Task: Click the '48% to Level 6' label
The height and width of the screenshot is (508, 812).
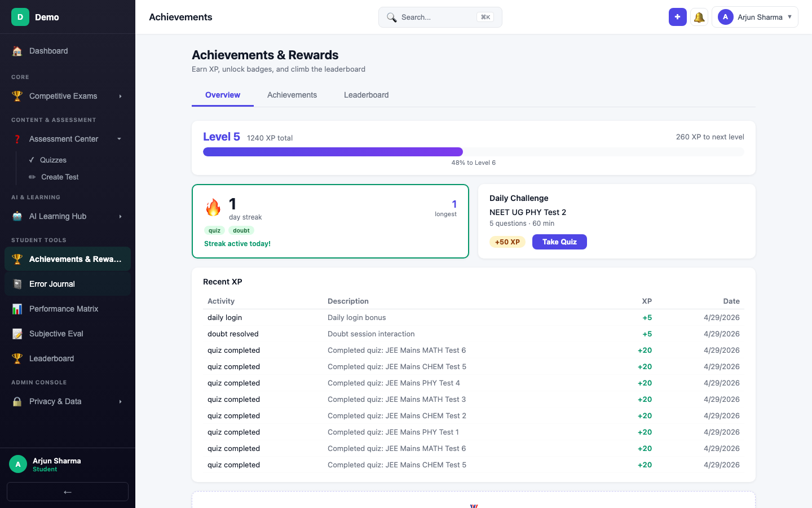Action: (474, 163)
